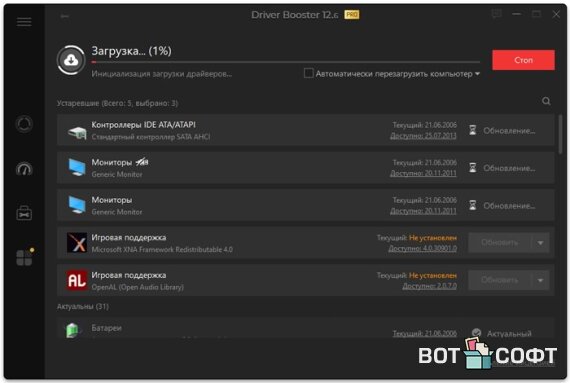Click Инициализация загрузки драйверов status text
The height and width of the screenshot is (383, 570).
pos(162,74)
